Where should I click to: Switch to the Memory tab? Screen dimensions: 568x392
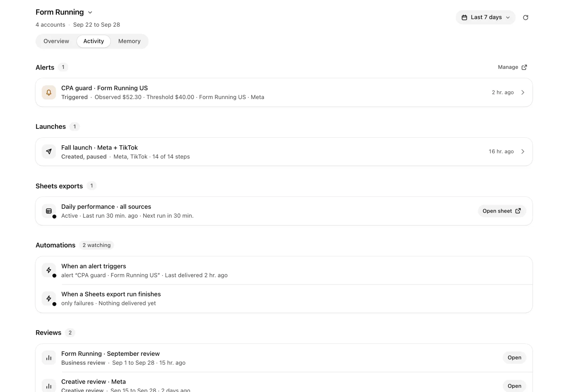129,41
